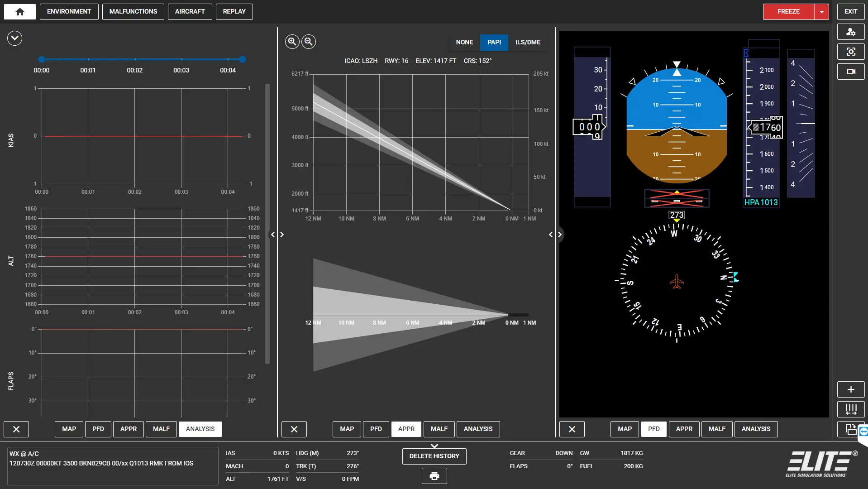This screenshot has height=489, width=868.
Task: Switch approach guidance to ILS/DME
Action: (x=528, y=42)
